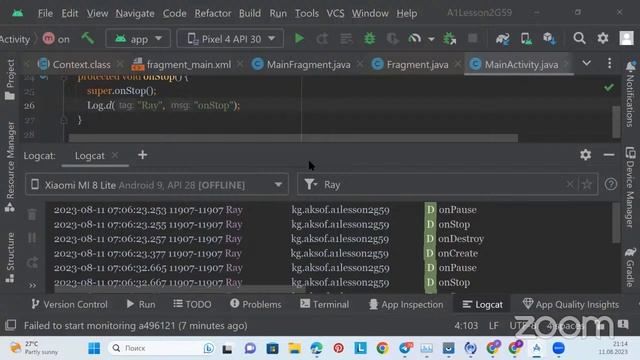Stop the running app with stop icon
640x360 pixels.
[x=473, y=38]
